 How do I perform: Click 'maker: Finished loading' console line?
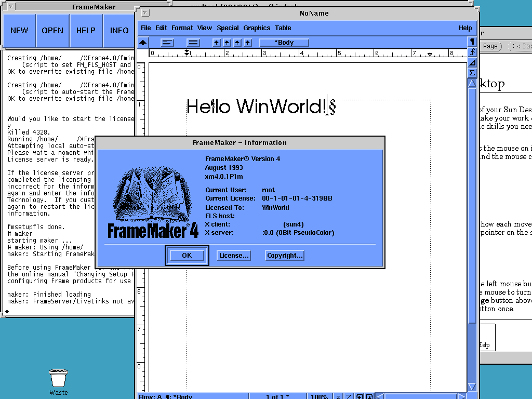[49, 294]
